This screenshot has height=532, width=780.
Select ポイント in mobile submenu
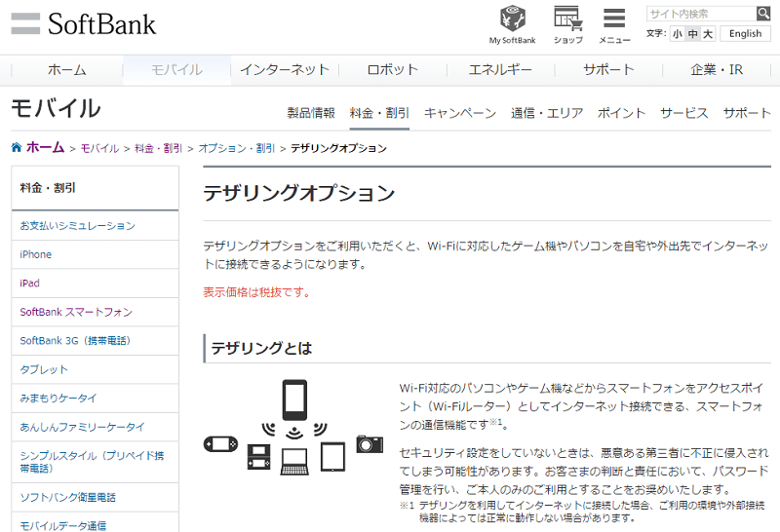tap(622, 113)
